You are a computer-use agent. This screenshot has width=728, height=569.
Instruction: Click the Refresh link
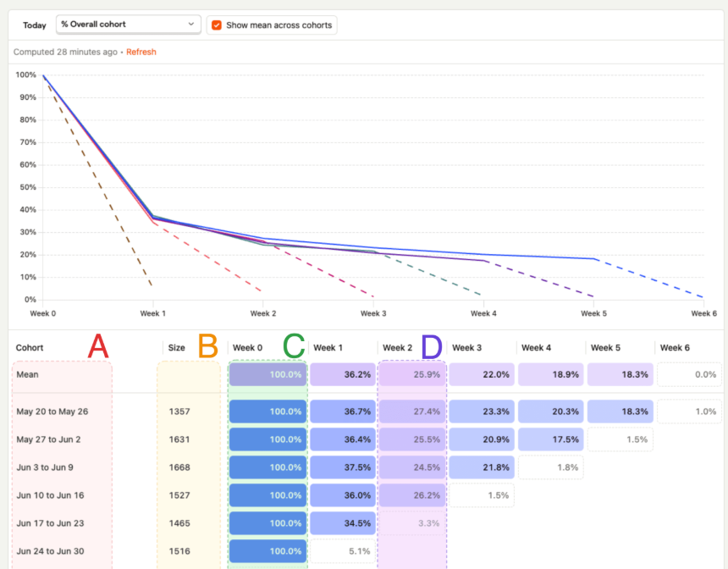pos(141,52)
